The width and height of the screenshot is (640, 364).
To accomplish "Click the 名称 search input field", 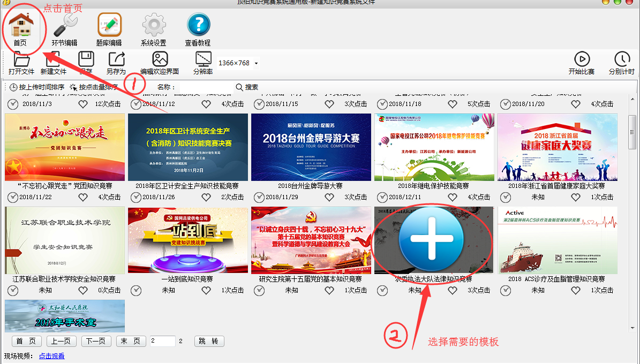I will [205, 87].
